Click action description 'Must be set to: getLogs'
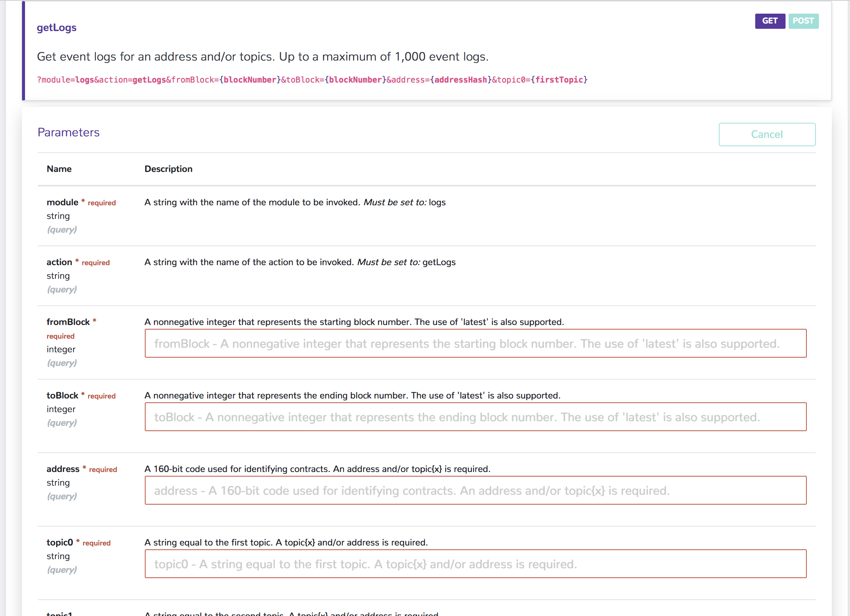850x616 pixels. (x=406, y=262)
